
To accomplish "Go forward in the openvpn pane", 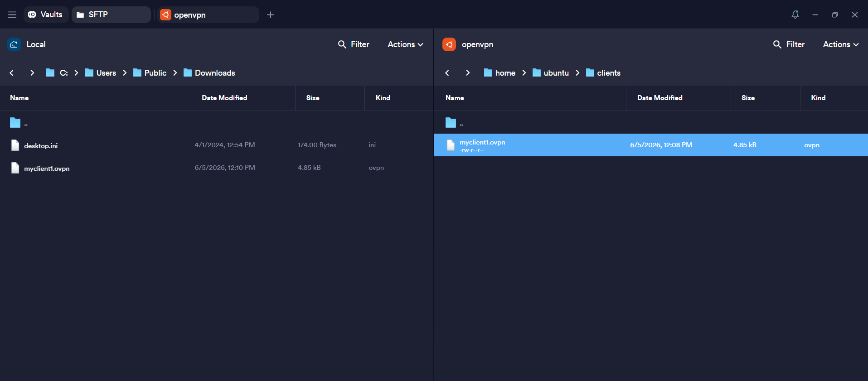I will coord(468,73).
